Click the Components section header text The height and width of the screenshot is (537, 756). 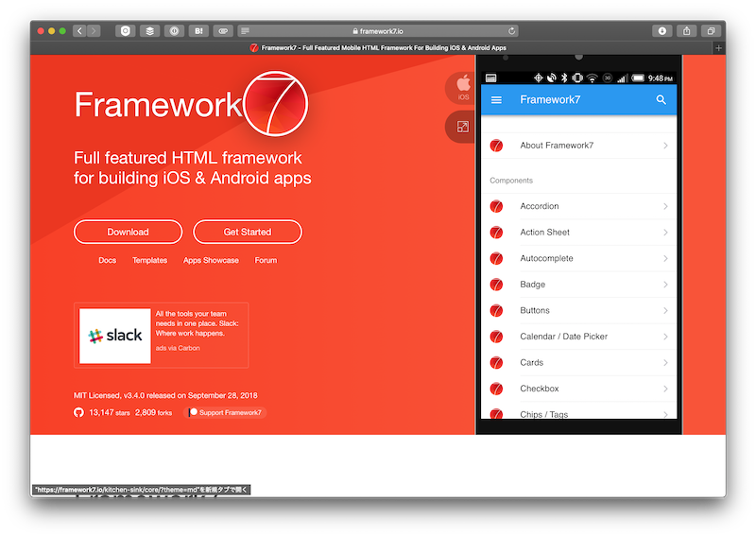click(x=511, y=181)
